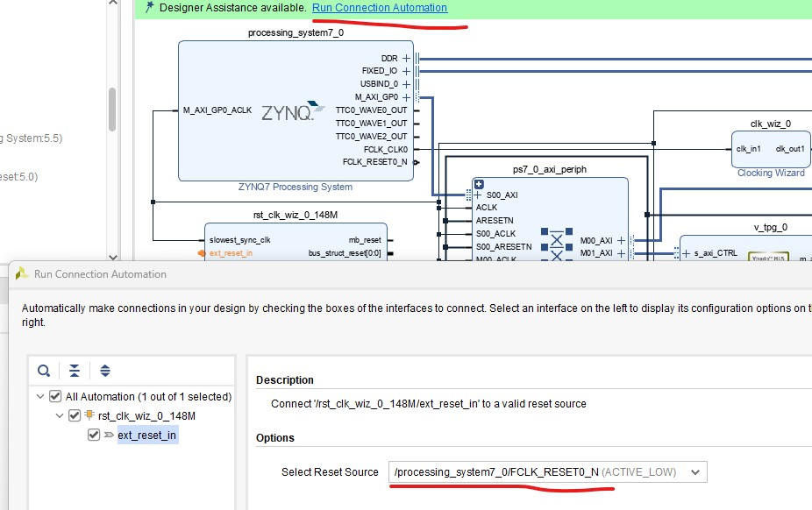Click the expand icon on ps7_0_axi_periph block
The image size is (812, 510).
pos(479,184)
